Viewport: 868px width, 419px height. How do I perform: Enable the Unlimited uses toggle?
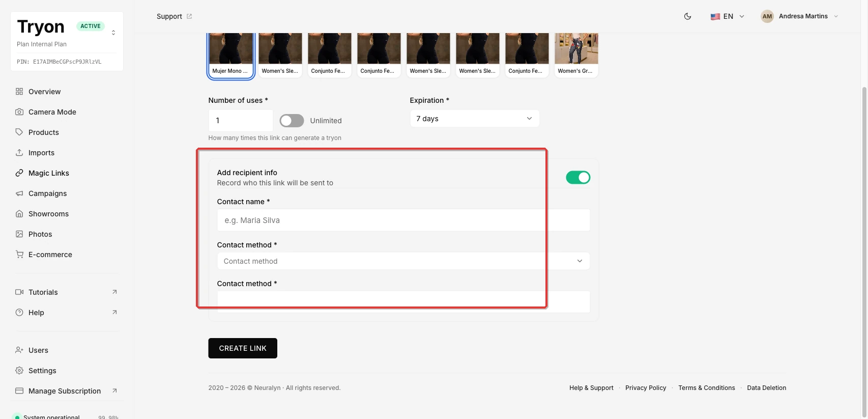[x=292, y=121]
